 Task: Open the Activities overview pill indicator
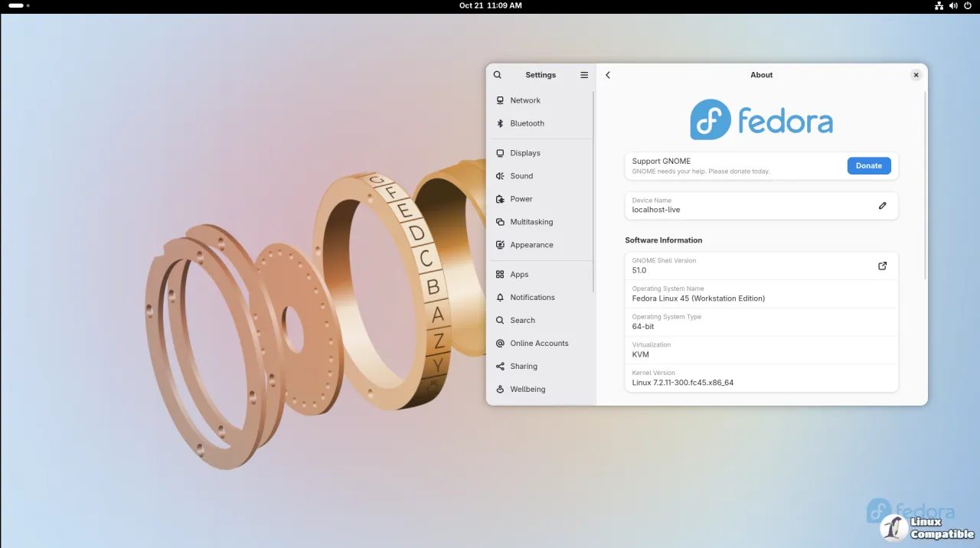[x=18, y=5]
